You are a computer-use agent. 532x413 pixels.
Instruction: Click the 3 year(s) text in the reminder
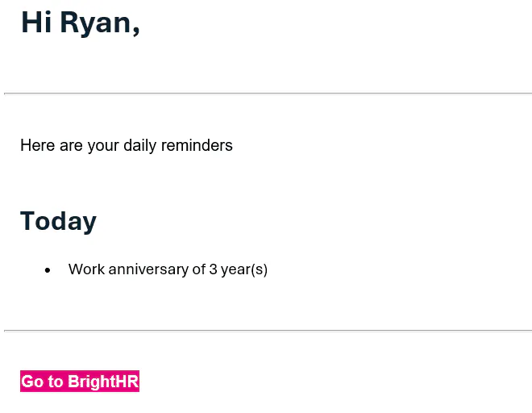pyautogui.click(x=239, y=269)
